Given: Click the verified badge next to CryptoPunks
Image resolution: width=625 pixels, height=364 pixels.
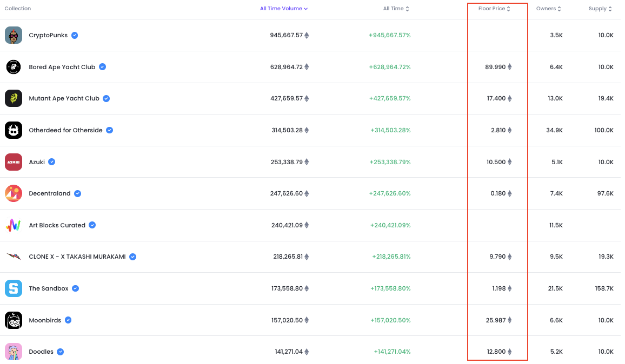Looking at the screenshot, I should click(75, 36).
